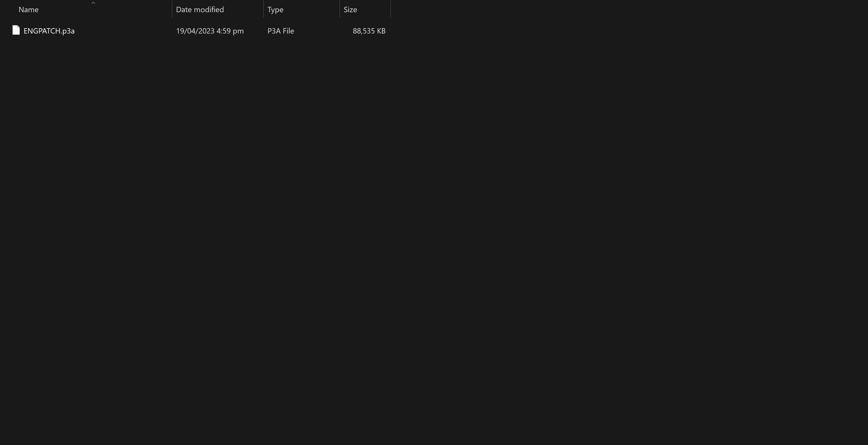Screen dimensions: 868x445
Task: Click the ENGPATCH.p3a file icon
Action: tap(16, 30)
